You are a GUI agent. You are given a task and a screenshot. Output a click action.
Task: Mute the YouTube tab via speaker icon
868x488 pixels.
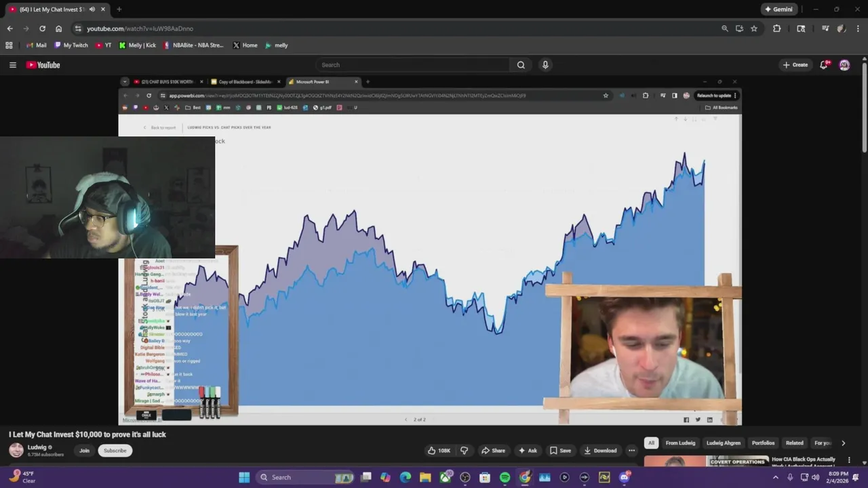pos(92,9)
